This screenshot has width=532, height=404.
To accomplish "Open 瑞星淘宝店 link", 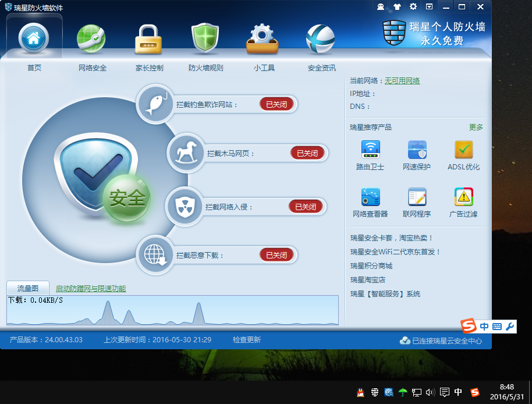I will 368,280.
